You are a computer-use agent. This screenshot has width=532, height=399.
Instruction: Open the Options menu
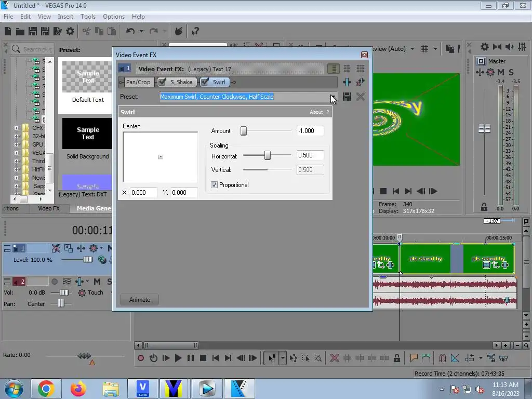(114, 17)
